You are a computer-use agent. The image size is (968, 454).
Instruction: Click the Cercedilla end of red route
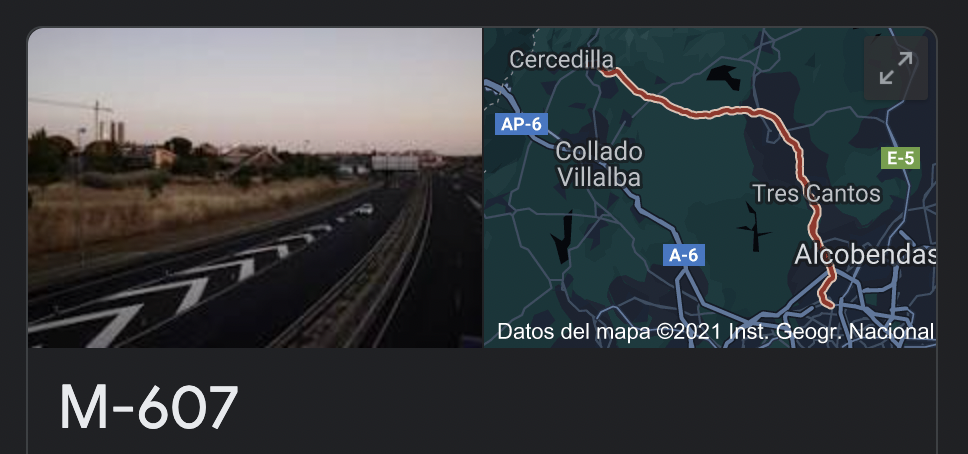[x=607, y=72]
